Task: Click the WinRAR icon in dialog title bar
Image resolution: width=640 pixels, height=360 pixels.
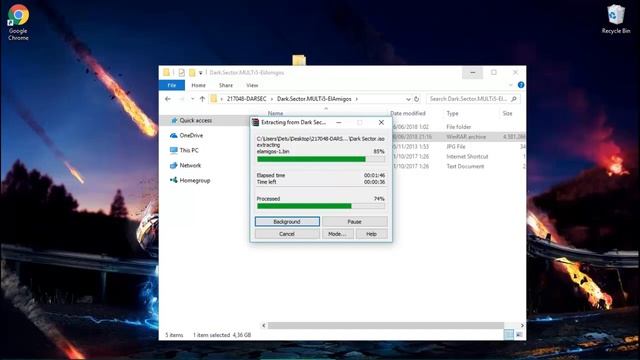Action: [x=256, y=122]
